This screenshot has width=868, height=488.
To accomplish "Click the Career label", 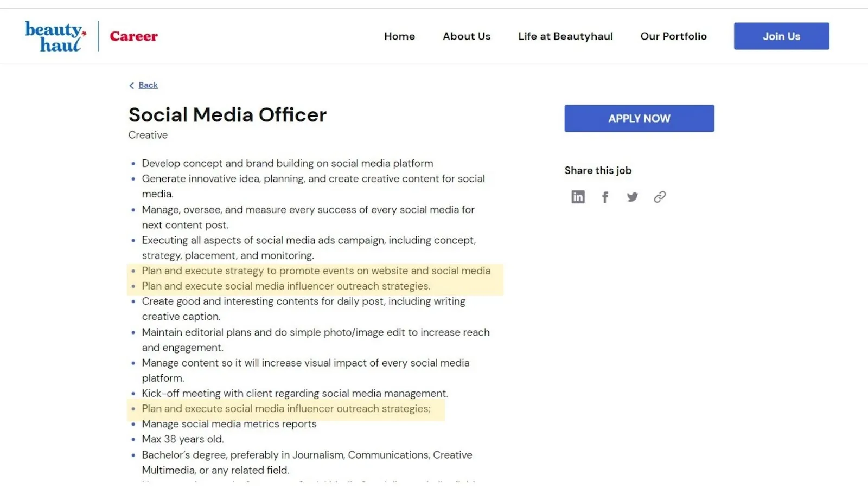I will pos(133,36).
